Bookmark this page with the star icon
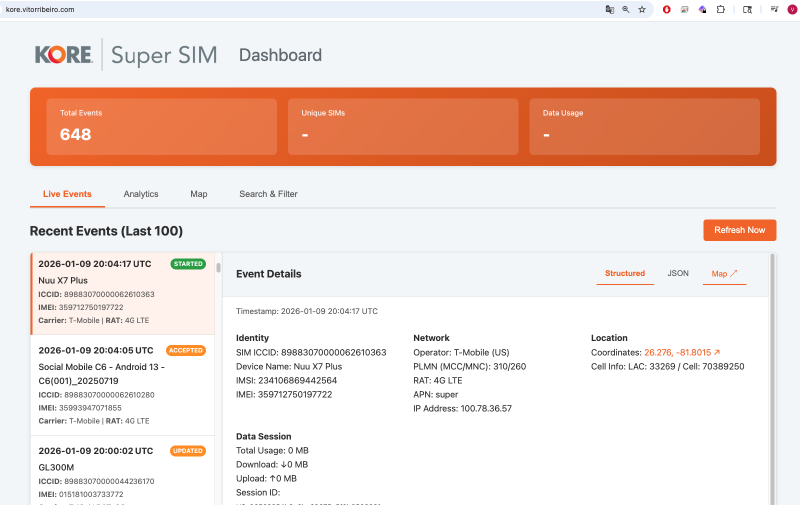Viewport: 800px width, 505px height. (642, 9)
